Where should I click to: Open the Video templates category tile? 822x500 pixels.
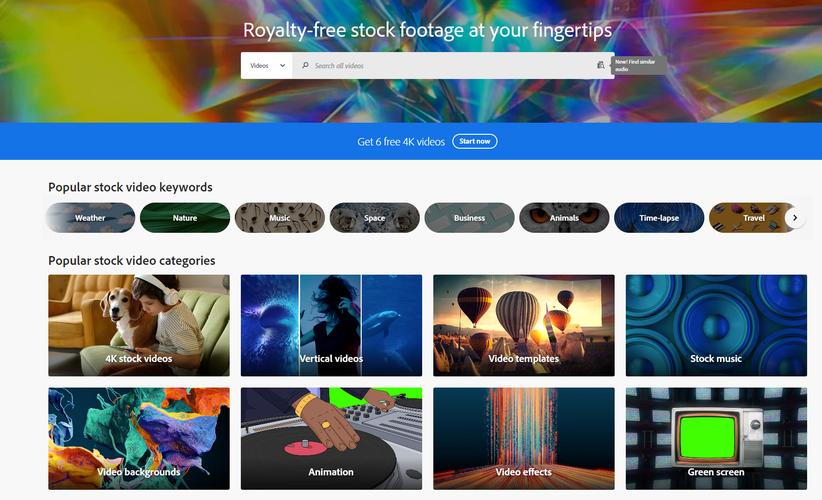[524, 325]
